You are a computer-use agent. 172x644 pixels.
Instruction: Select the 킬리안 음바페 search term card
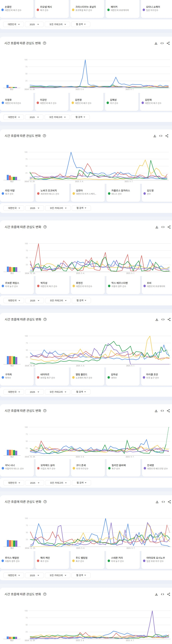click(x=122, y=467)
